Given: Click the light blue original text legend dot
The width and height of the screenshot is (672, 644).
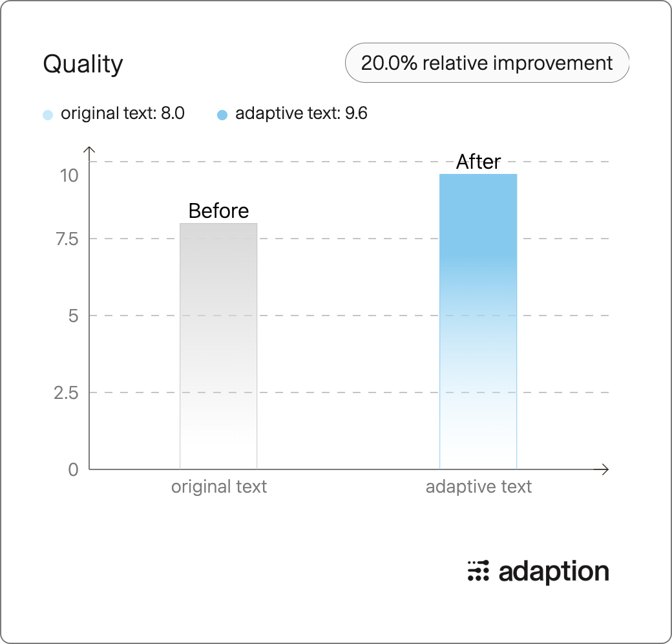Looking at the screenshot, I should click(x=48, y=115).
